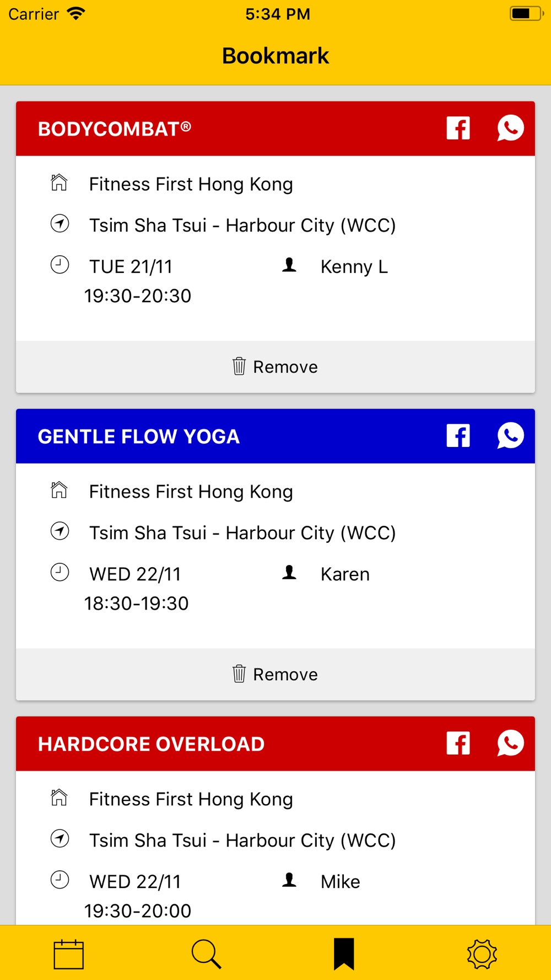Select the bookmark tab icon
Image resolution: width=551 pixels, height=980 pixels.
[x=344, y=954]
